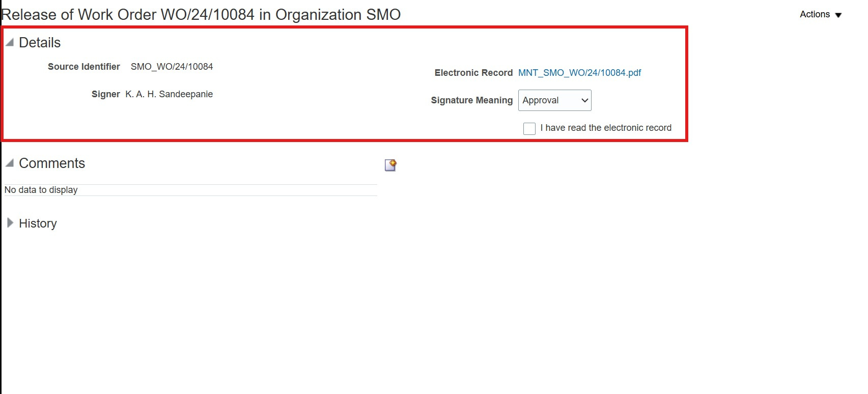868x394 pixels.
Task: Click the add comment note icon
Action: (390, 165)
